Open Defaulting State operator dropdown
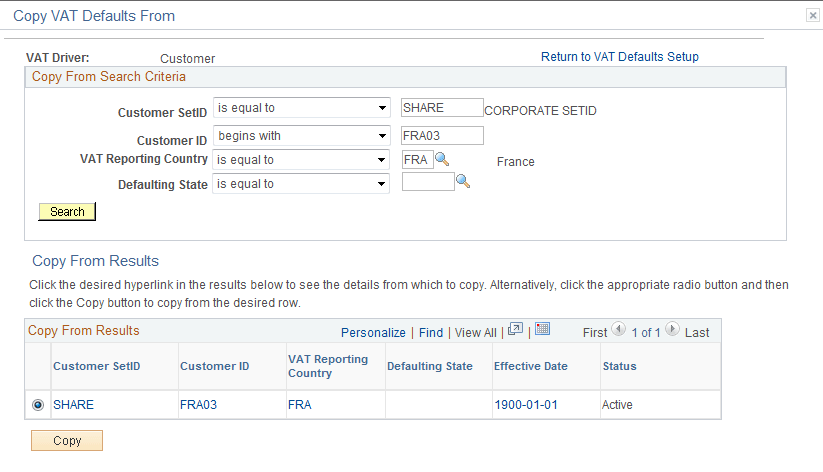This screenshot has width=823, height=472. tap(301, 184)
